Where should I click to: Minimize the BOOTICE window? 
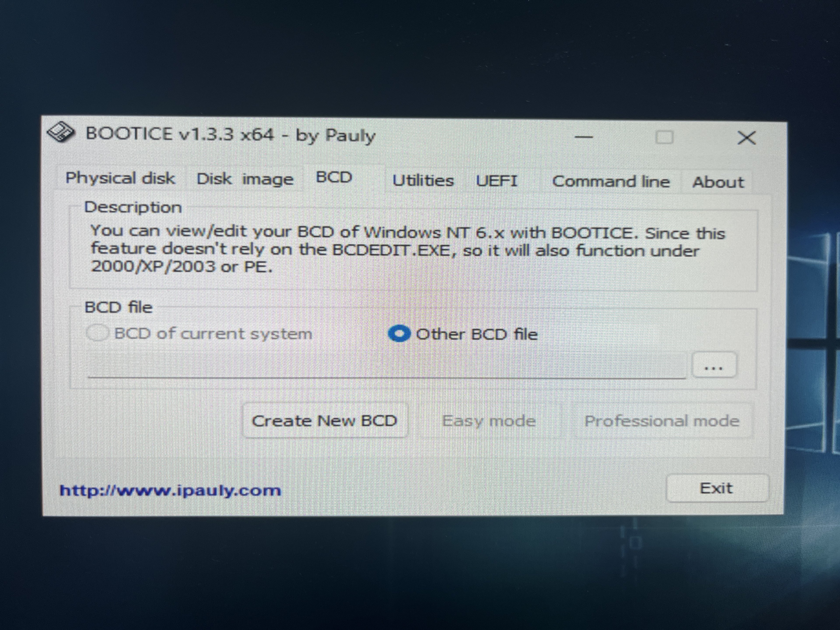click(x=584, y=137)
